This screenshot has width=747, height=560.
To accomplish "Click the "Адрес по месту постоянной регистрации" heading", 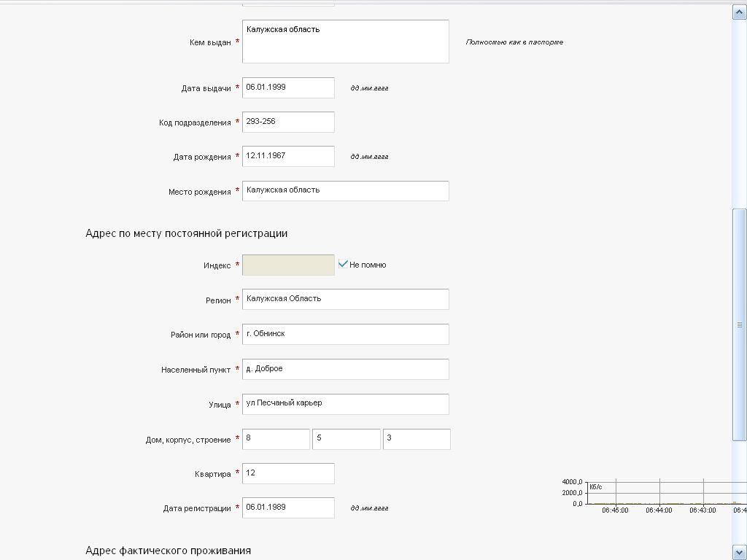I will (x=186, y=233).
